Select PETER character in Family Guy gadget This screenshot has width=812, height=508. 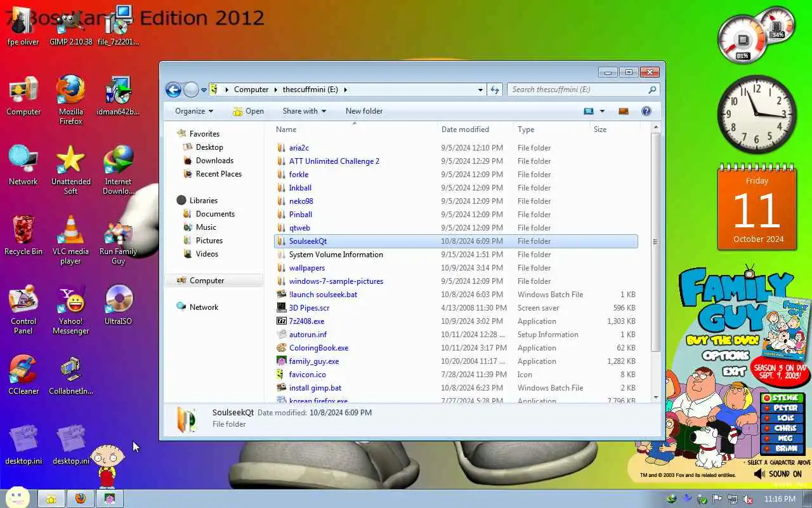(x=783, y=408)
